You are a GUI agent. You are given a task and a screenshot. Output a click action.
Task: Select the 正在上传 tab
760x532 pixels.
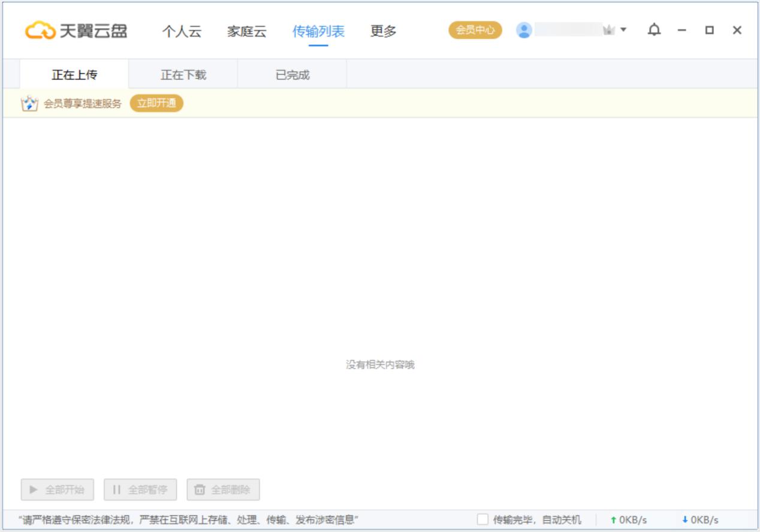74,75
